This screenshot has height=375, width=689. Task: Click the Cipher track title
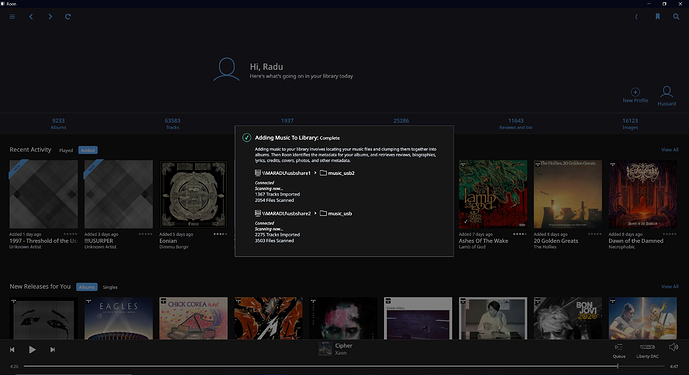click(x=344, y=346)
